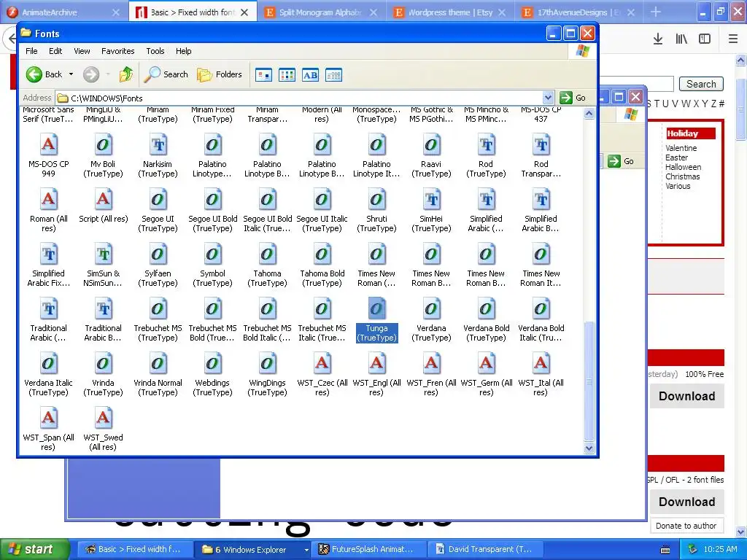Click Fonts window scrollbar down arrow
The height and width of the screenshot is (560, 747).
589,448
